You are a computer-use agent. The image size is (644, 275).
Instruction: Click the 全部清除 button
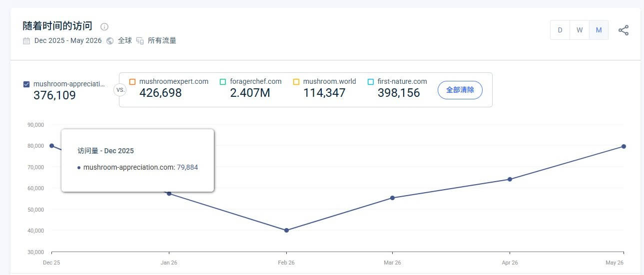(460, 90)
